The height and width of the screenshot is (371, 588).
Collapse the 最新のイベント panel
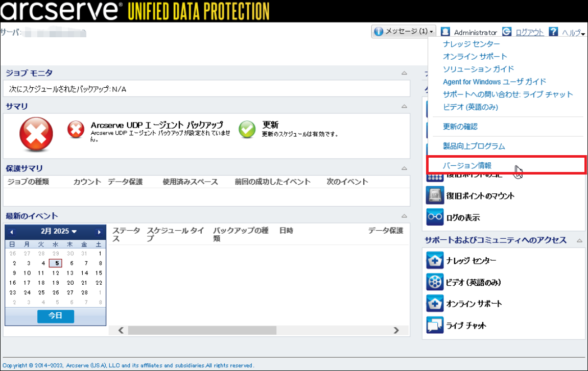(404, 216)
